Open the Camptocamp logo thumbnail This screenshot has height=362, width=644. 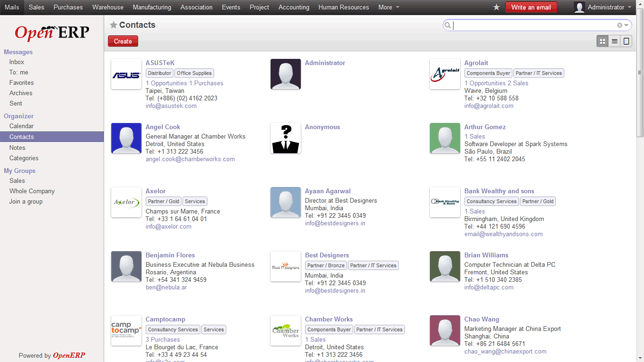point(126,331)
